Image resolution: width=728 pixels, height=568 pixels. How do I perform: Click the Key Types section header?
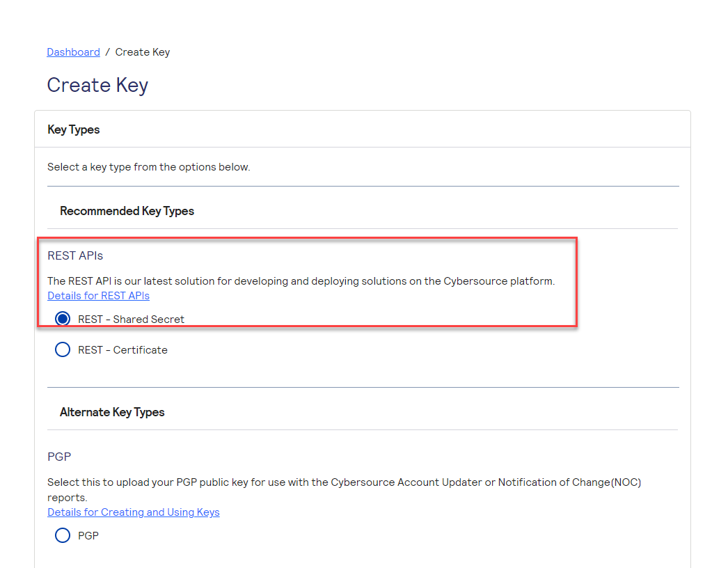73,129
